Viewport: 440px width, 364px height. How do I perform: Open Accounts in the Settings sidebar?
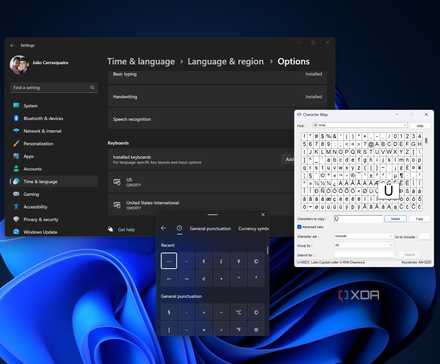click(x=54, y=169)
